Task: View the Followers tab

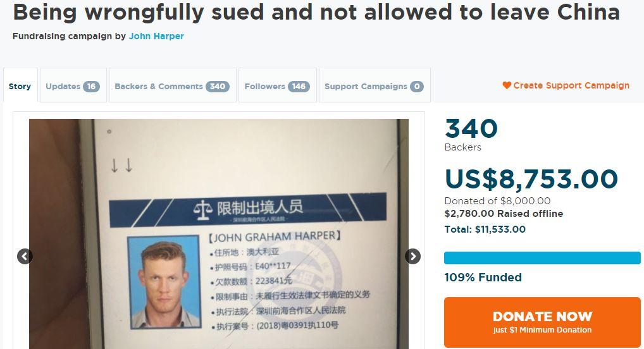Action: (x=277, y=85)
